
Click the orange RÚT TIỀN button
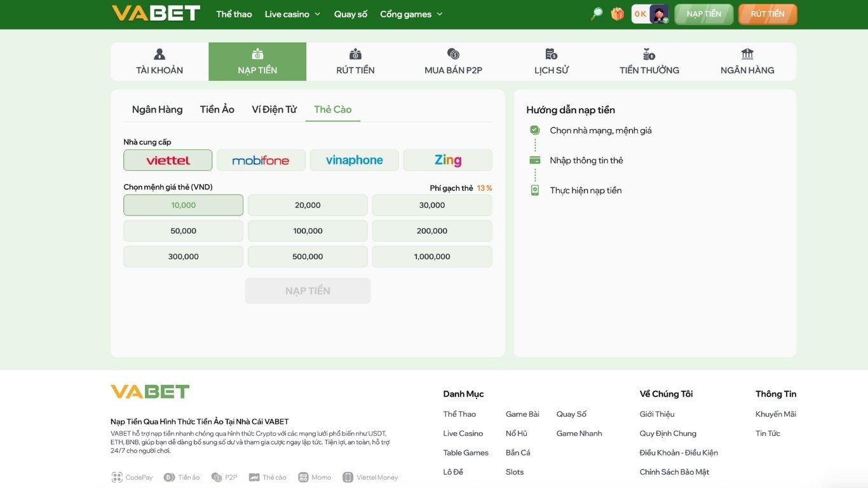(x=767, y=13)
